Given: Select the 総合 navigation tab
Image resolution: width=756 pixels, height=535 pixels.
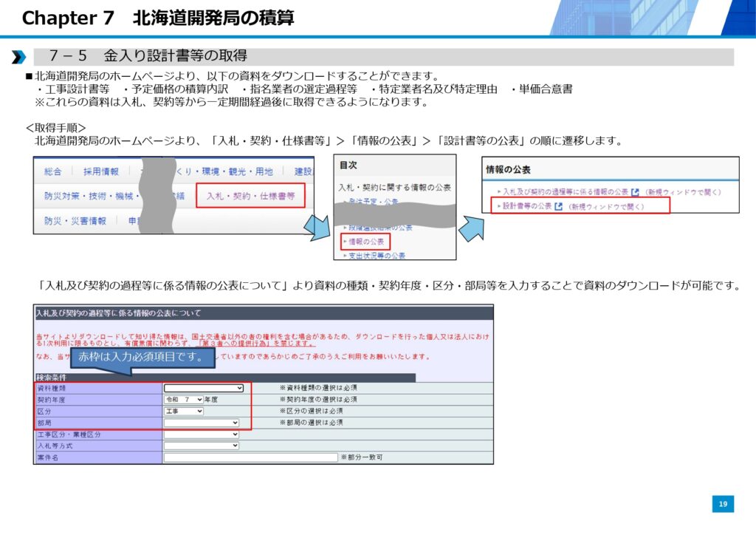Looking at the screenshot, I should click(x=52, y=171).
